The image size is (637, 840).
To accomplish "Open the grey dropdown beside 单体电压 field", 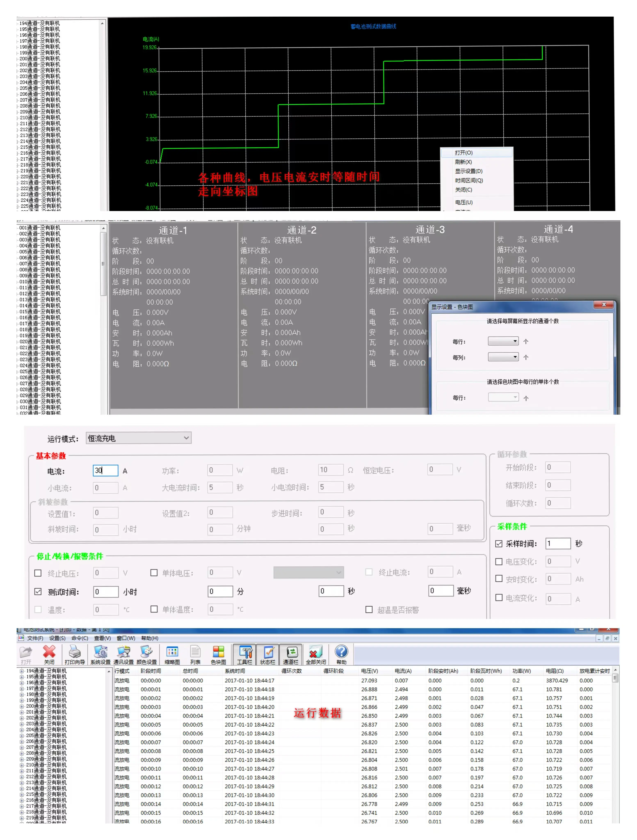I will [308, 572].
